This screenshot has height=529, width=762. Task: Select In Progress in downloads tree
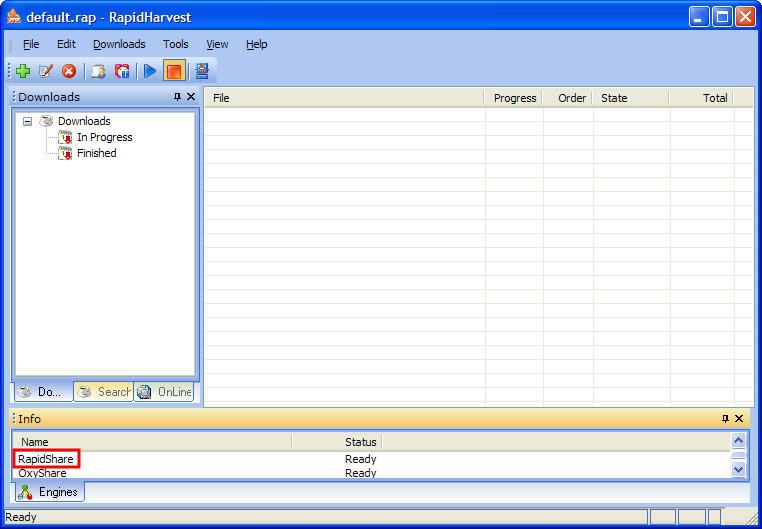tap(104, 137)
